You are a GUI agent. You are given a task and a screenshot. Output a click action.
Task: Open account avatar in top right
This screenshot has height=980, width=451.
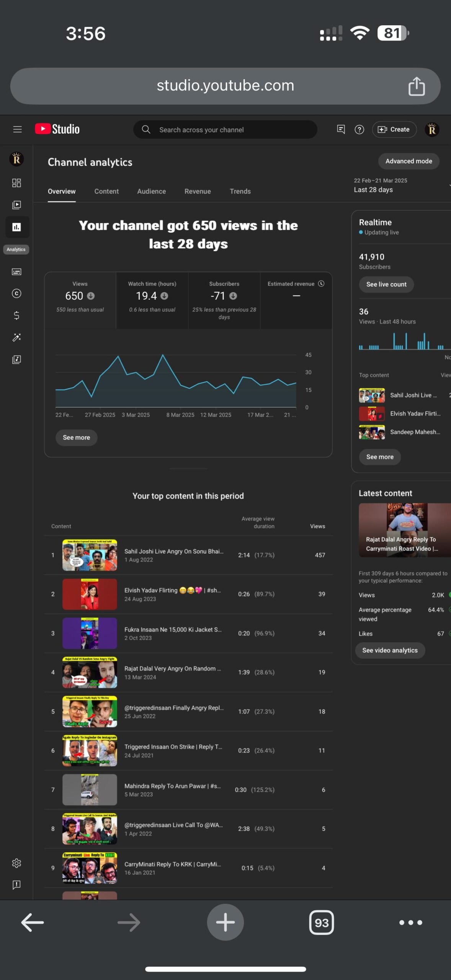pos(432,129)
